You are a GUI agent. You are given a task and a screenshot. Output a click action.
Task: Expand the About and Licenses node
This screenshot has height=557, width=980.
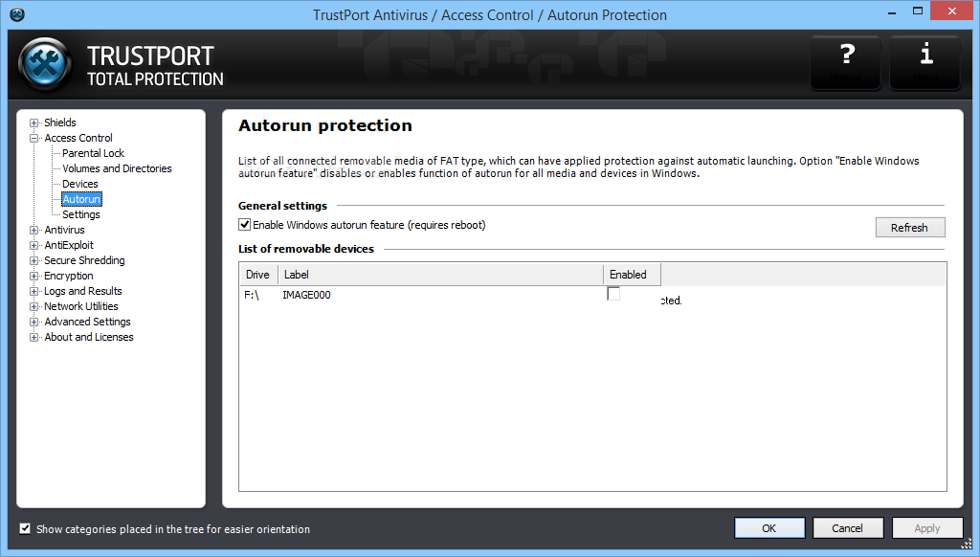tap(34, 338)
